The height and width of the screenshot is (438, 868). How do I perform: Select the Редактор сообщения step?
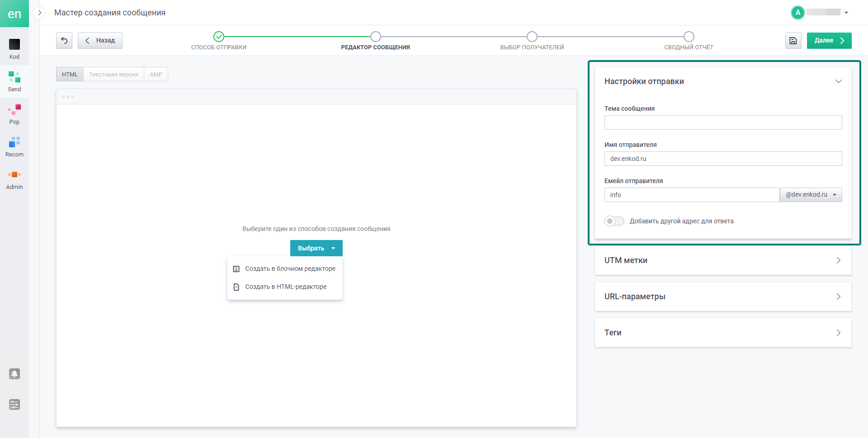click(x=376, y=41)
